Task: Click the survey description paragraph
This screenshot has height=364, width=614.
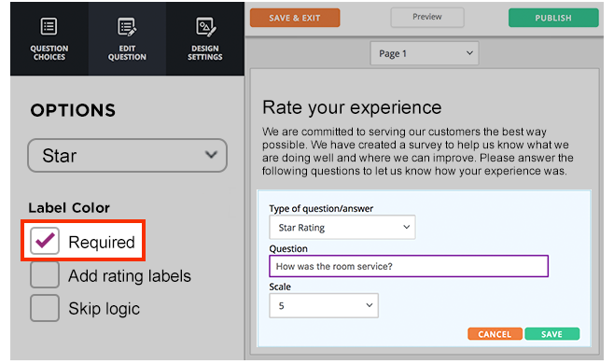Action: tap(418, 151)
